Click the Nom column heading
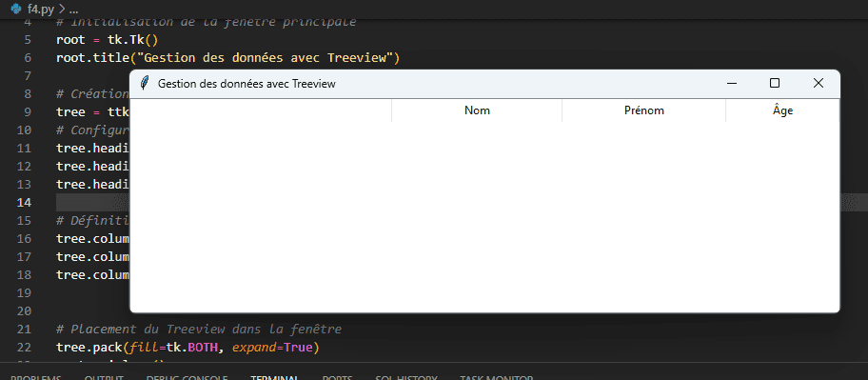This screenshot has width=868, height=380. tap(477, 110)
